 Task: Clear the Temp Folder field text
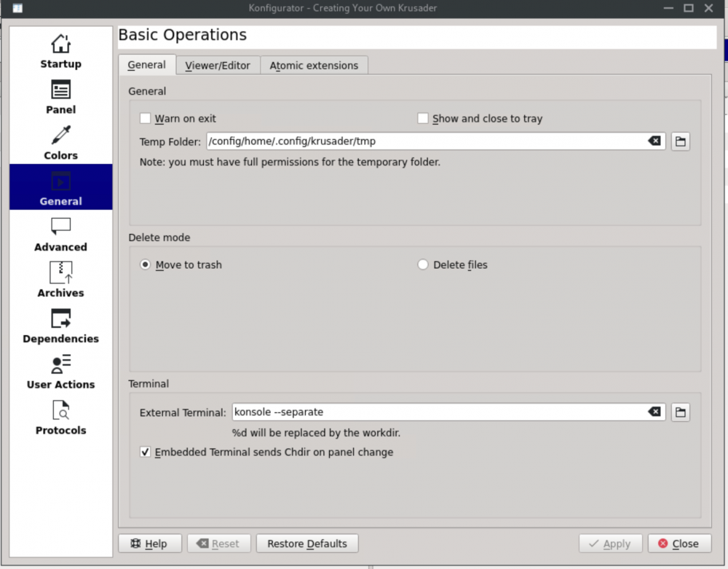coord(654,141)
